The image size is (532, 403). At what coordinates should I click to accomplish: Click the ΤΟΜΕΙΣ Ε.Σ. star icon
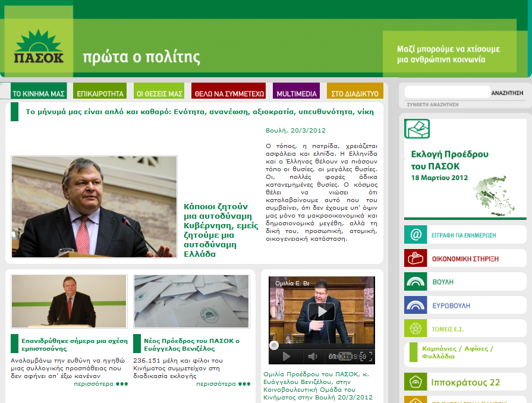[x=415, y=328]
